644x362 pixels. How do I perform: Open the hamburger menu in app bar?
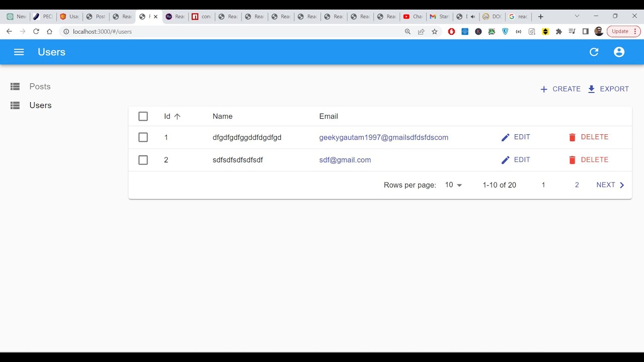click(19, 52)
